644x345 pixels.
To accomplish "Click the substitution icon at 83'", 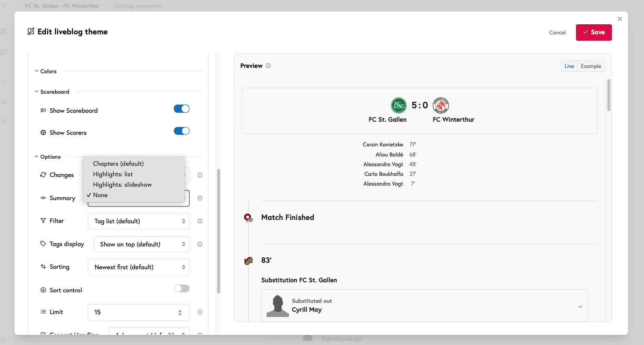I will pyautogui.click(x=248, y=261).
